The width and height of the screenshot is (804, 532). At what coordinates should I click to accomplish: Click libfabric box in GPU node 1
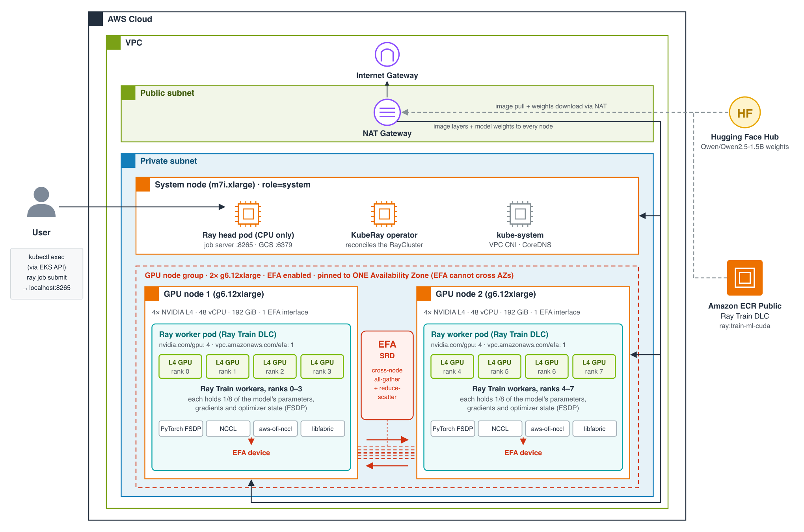coord(323,429)
